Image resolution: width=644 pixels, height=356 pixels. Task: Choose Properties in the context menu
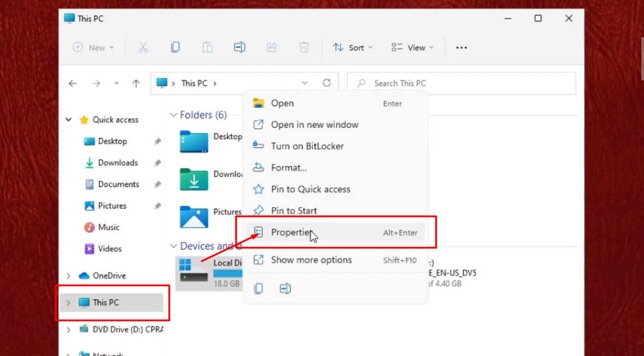point(335,232)
